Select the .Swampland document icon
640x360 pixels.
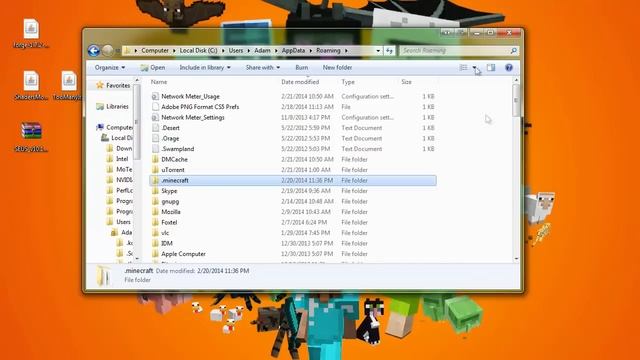coord(155,149)
